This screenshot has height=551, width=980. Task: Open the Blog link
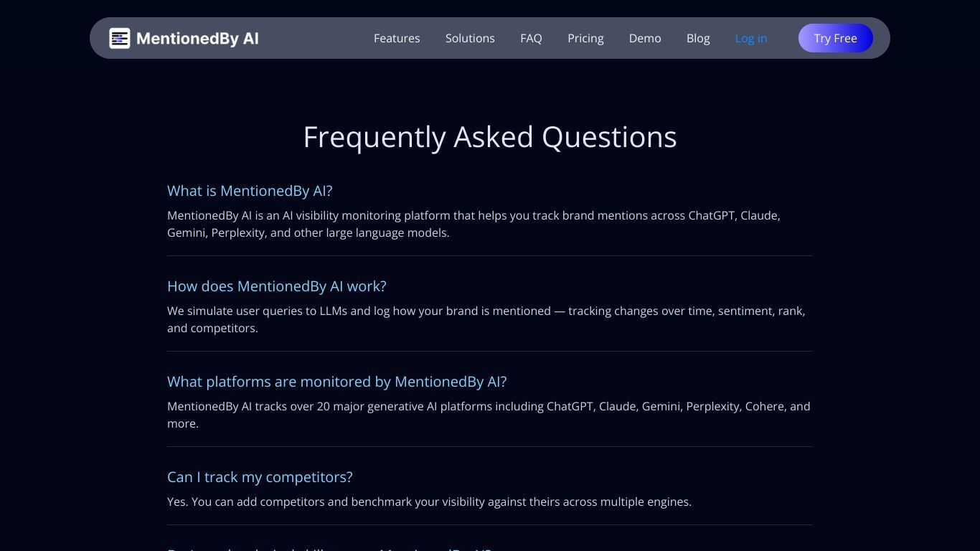click(x=698, y=38)
